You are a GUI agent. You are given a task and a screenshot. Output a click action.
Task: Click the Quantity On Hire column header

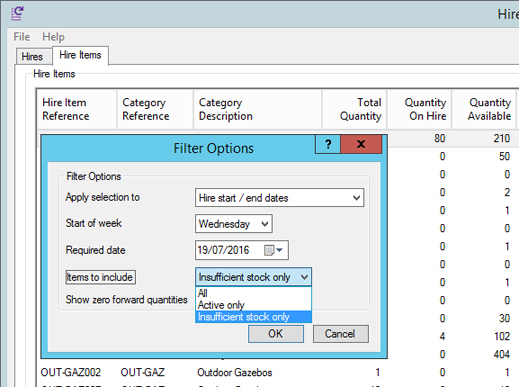click(419, 109)
